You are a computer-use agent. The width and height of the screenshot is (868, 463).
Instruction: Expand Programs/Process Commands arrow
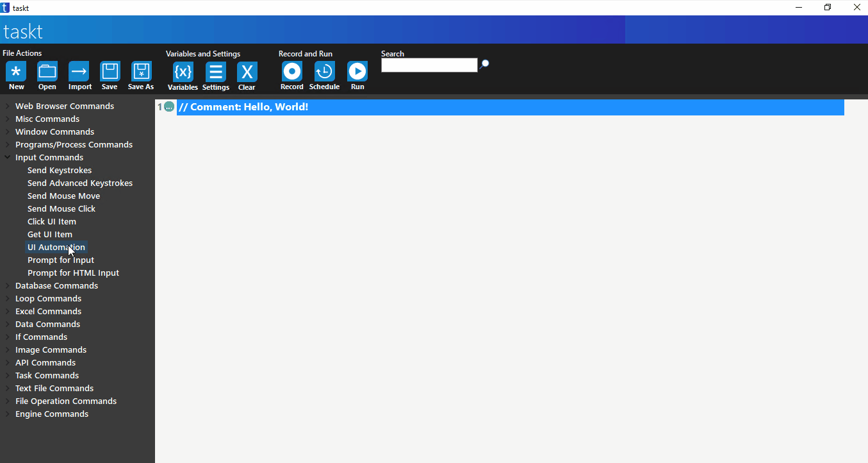(x=7, y=144)
